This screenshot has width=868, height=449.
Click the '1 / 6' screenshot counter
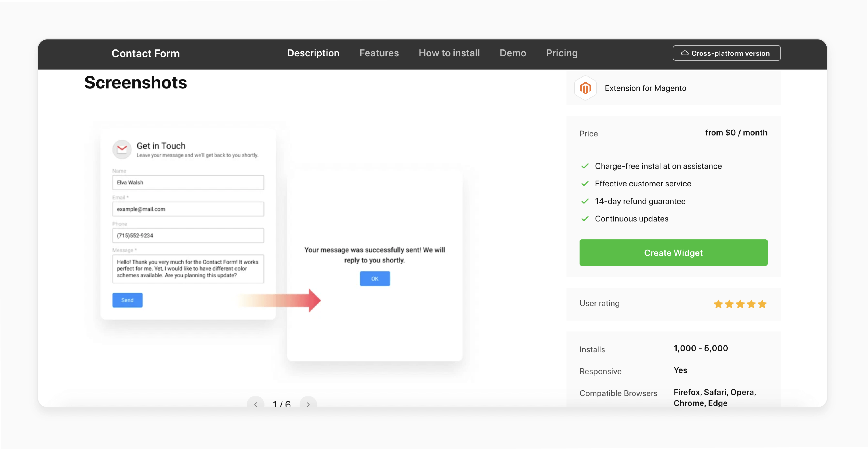coord(281,404)
